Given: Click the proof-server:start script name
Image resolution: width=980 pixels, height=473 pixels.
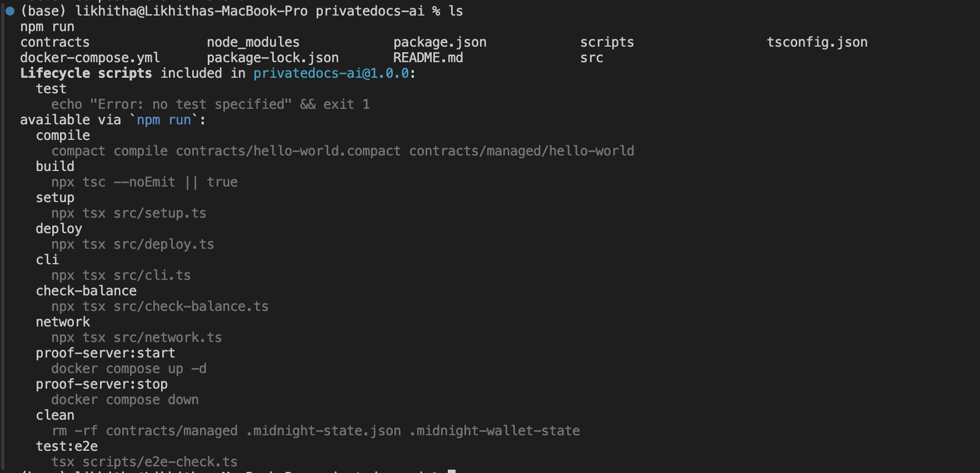Looking at the screenshot, I should pos(106,353).
